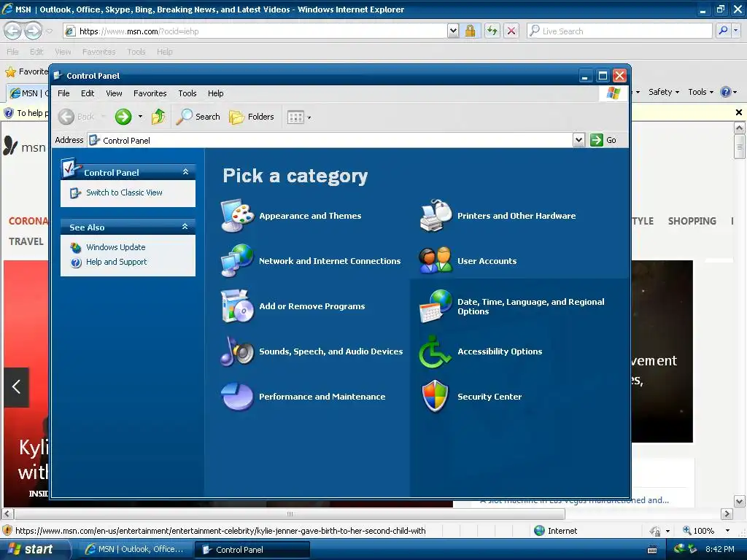Screen dimensions: 747x560
Task: Open the Control Panel Edit menu
Action: [88, 93]
